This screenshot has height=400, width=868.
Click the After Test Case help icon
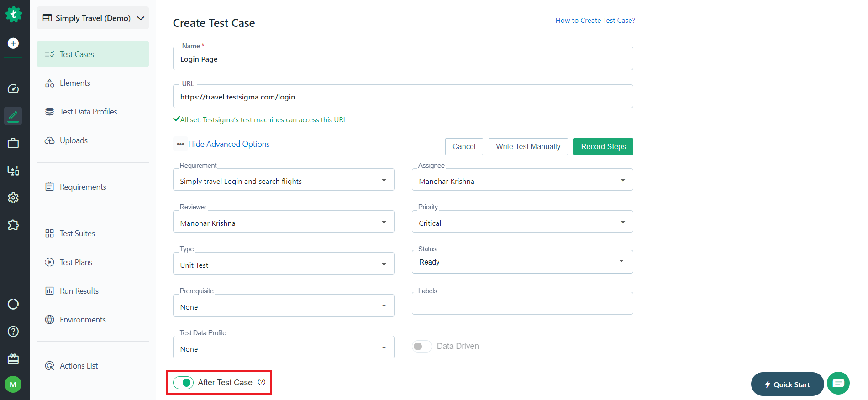tap(262, 382)
